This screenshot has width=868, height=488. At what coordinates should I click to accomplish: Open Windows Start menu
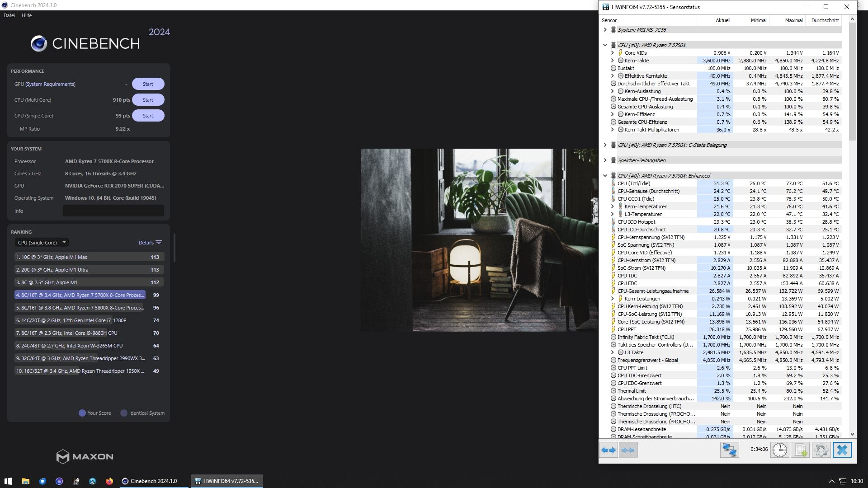point(8,481)
